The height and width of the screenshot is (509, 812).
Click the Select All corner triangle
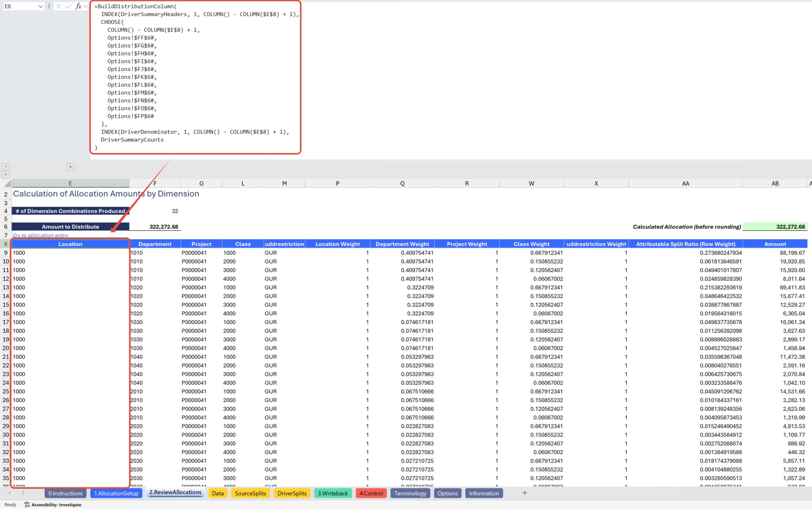point(7,183)
